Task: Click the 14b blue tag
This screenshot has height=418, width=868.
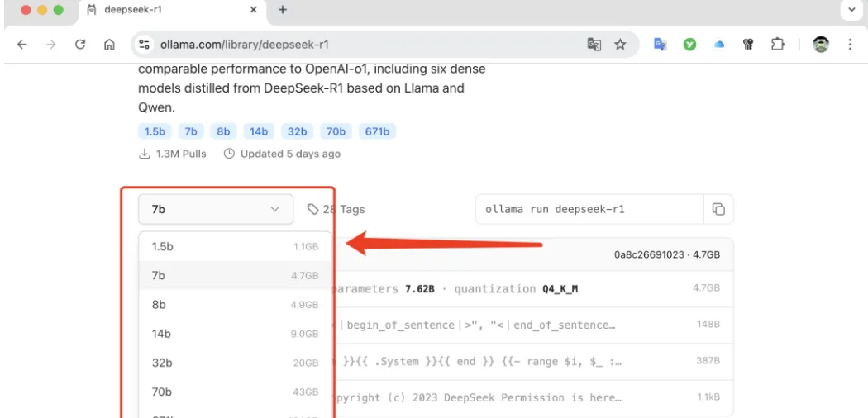Action: tap(259, 131)
